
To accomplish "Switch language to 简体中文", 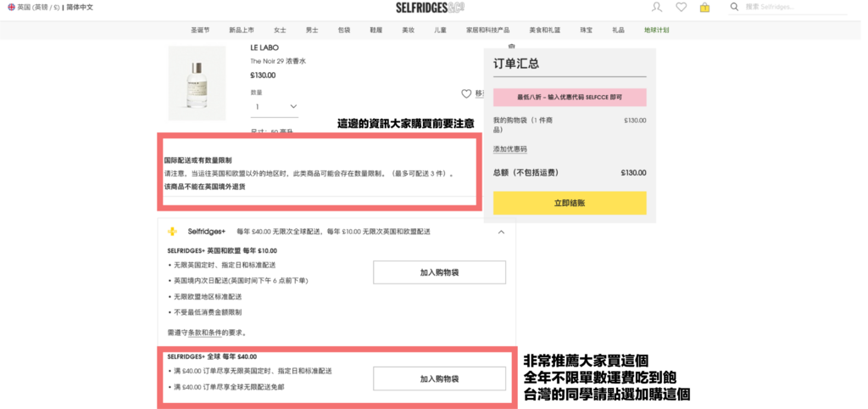I will tap(80, 7).
